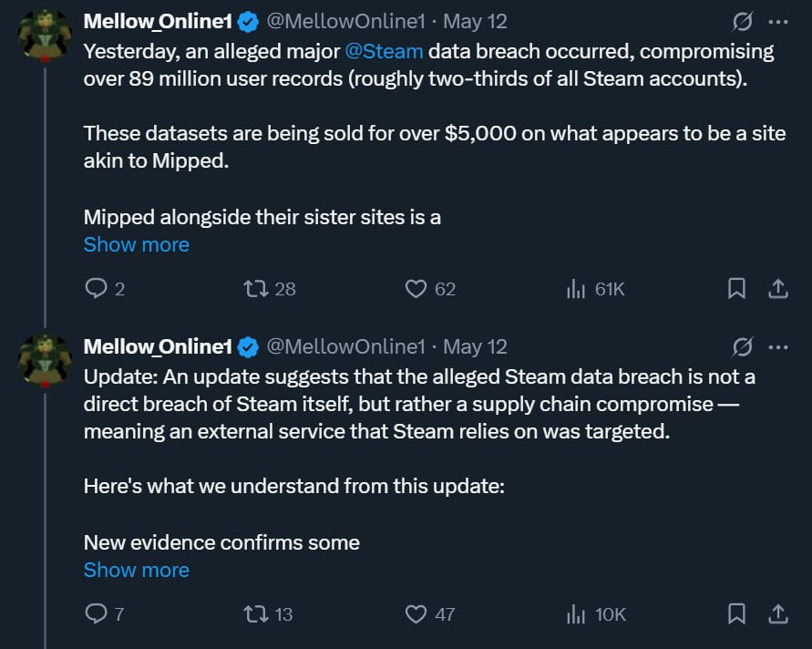Repost the first tweet with 28 reposts
This screenshot has height=649, width=812.
[257, 289]
